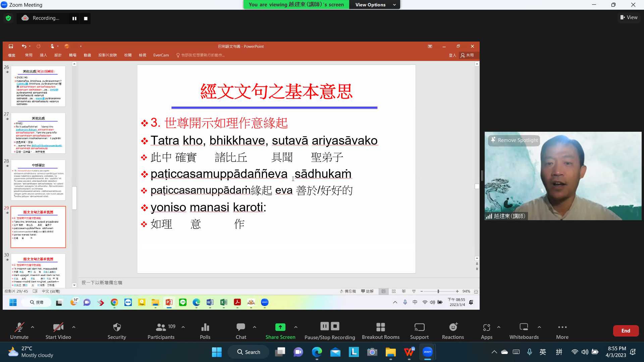644x362 pixels.
Task: Click the Reactions smiley icon
Action: point(453,327)
